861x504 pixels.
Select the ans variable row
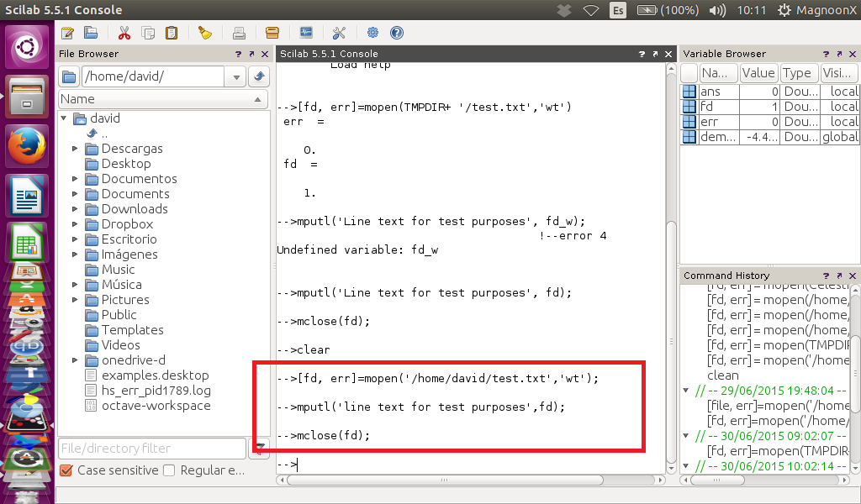tap(769, 92)
